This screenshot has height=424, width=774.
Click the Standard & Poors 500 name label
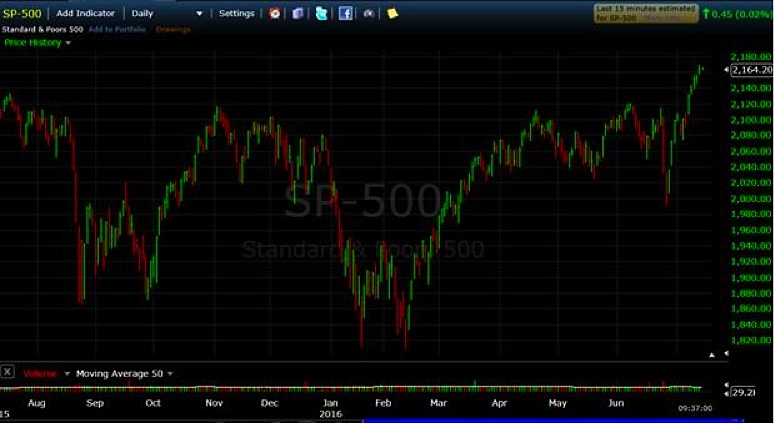click(42, 30)
